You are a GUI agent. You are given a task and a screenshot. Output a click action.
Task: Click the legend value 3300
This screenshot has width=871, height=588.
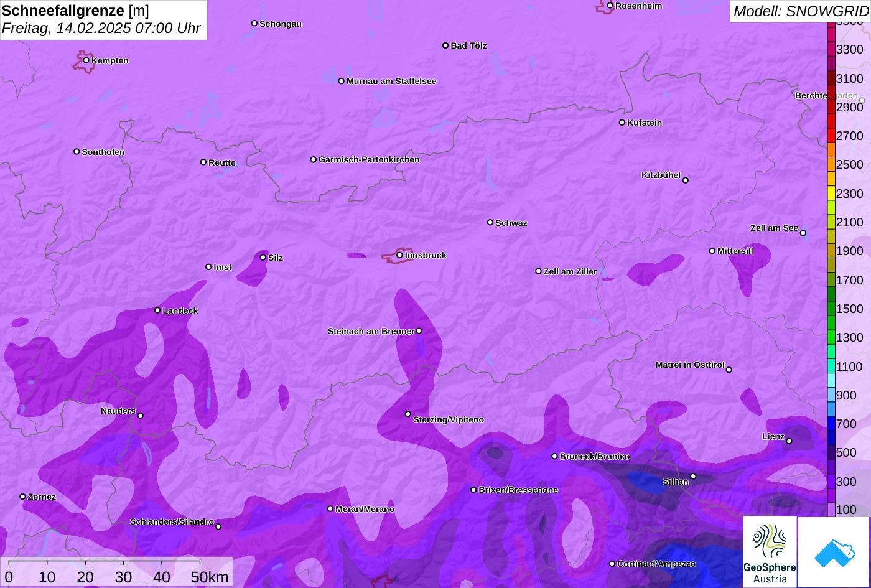850,49
